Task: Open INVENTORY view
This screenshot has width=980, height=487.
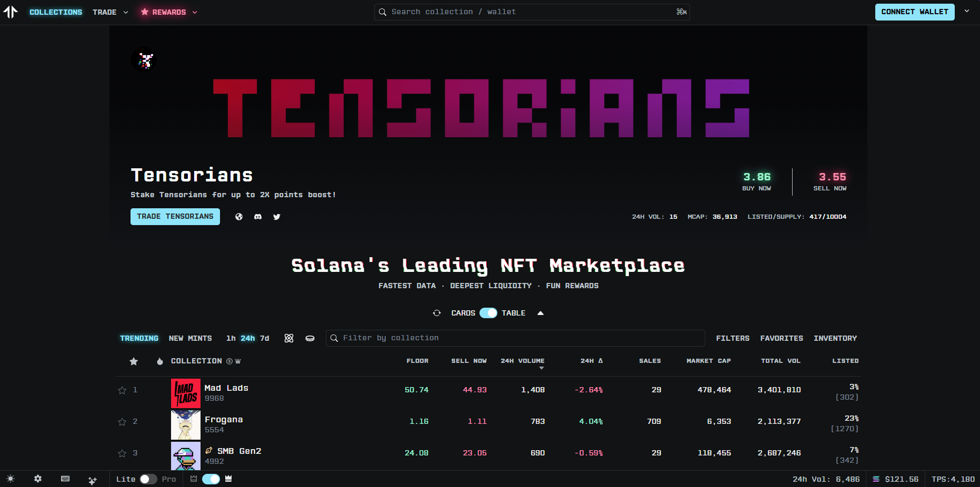Action: click(x=835, y=338)
